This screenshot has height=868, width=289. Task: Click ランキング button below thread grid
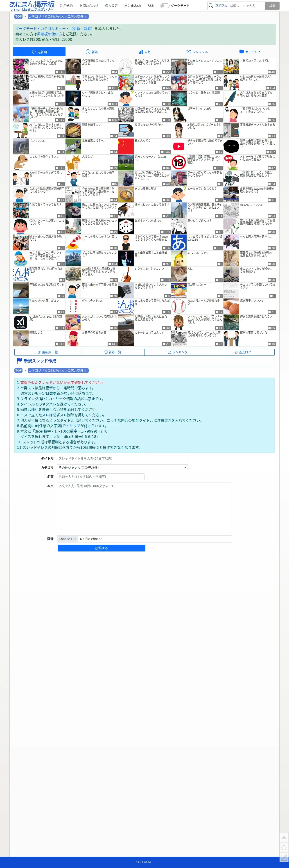[178, 352]
